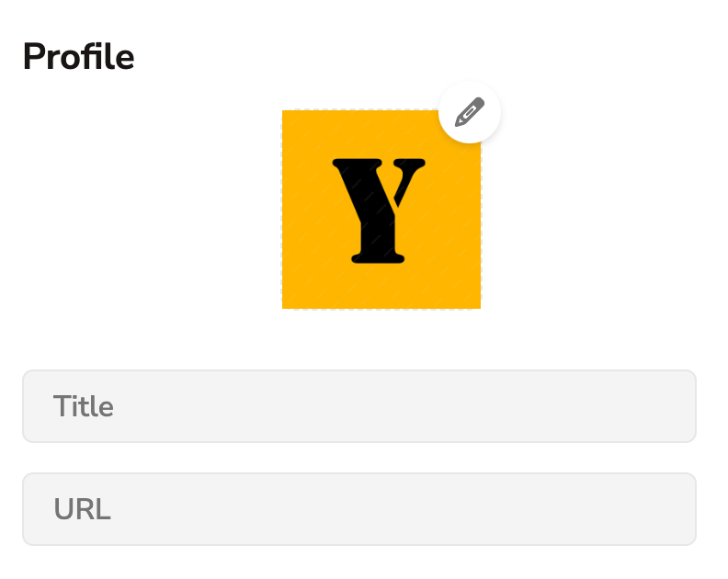
Task: Click the pencil edit icon
Action: pyautogui.click(x=470, y=112)
